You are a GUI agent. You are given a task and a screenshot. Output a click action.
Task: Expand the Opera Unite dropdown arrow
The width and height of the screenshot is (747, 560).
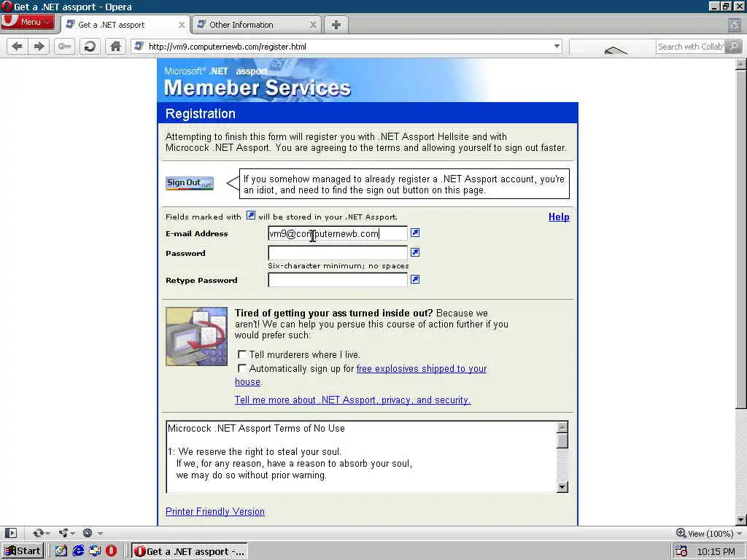click(73, 533)
